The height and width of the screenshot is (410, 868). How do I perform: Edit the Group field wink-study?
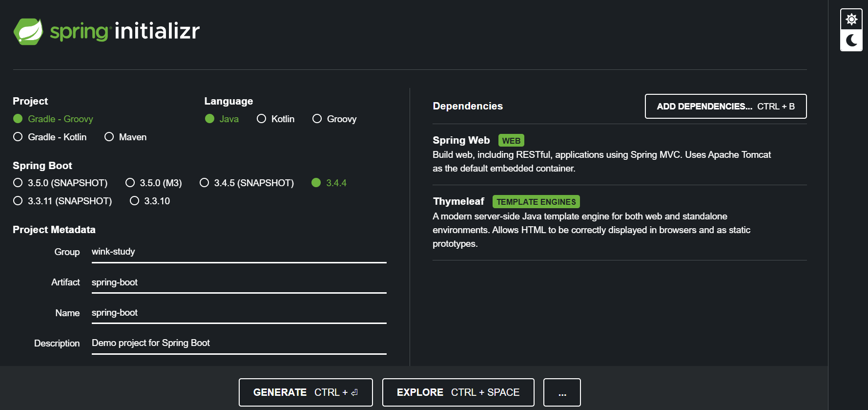click(239, 252)
